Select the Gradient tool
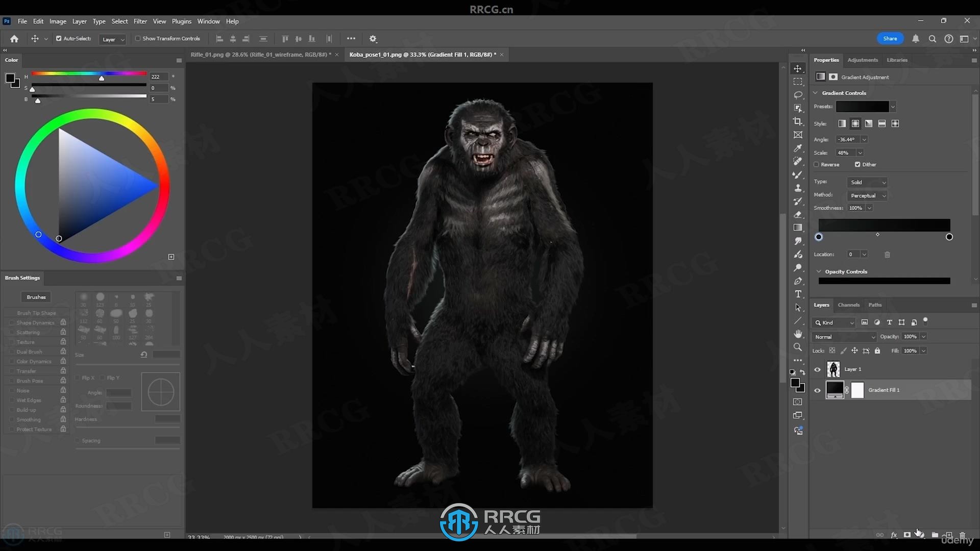The image size is (980, 551). (x=798, y=228)
